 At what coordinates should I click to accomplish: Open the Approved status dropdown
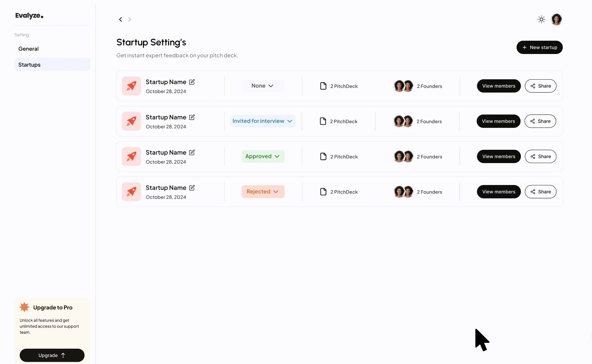point(263,156)
